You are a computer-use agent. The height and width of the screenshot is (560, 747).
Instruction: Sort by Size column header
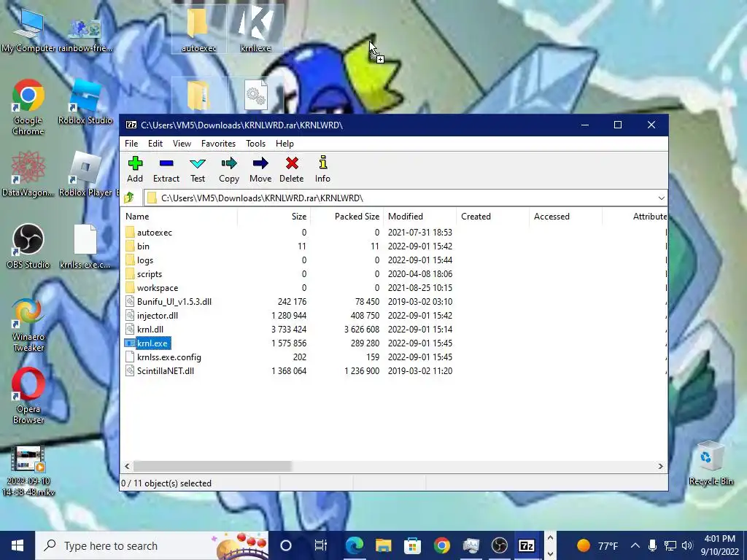(274, 216)
